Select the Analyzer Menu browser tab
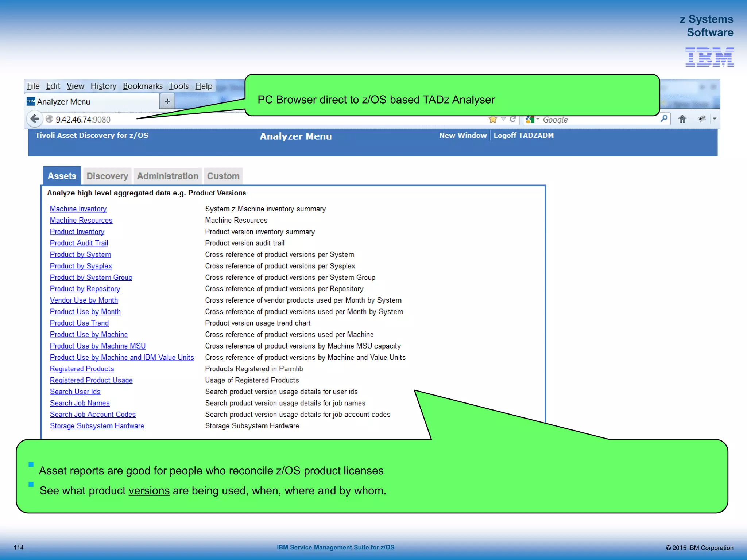 click(x=92, y=101)
